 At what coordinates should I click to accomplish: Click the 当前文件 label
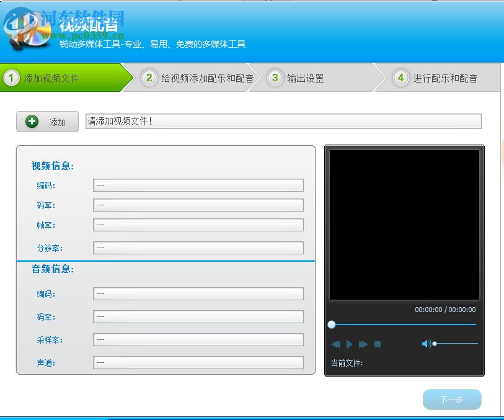(347, 363)
